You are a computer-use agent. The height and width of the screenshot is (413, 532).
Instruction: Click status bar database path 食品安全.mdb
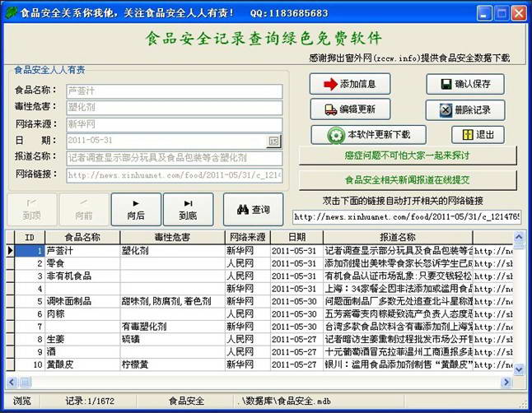(x=283, y=401)
